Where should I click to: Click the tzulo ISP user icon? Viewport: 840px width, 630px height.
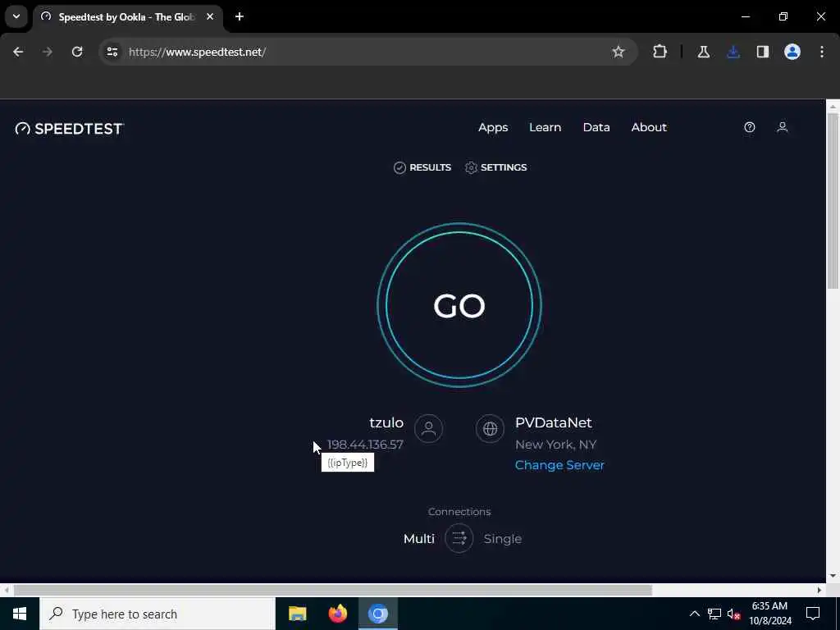428,428
